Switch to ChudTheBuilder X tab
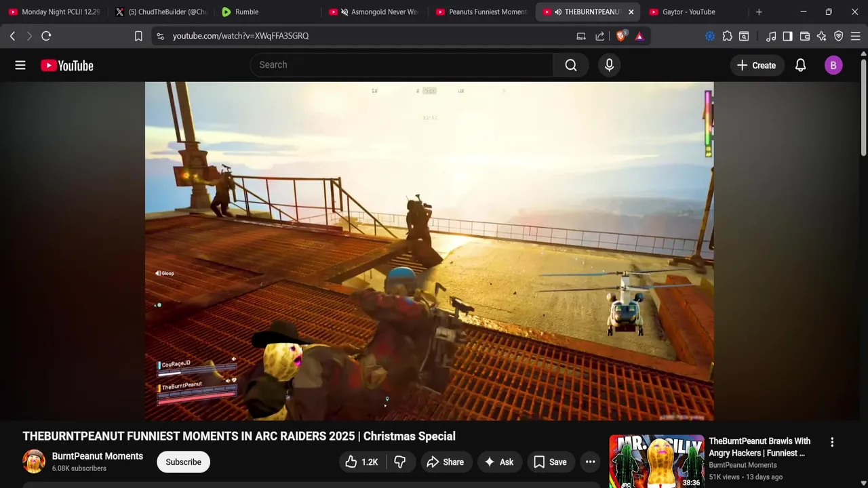This screenshot has height=488, width=868. coord(161,12)
